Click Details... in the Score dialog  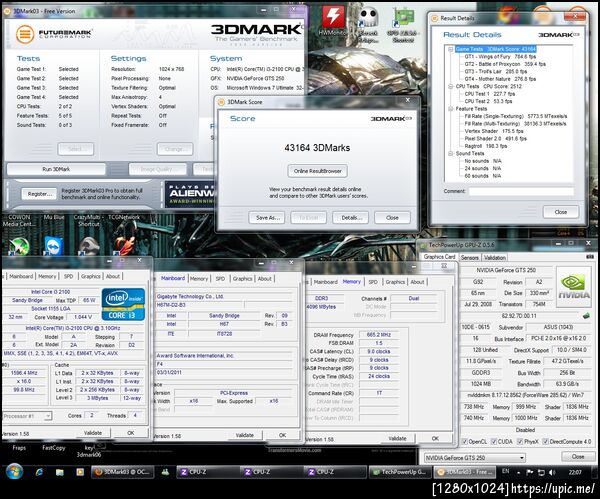click(x=351, y=217)
